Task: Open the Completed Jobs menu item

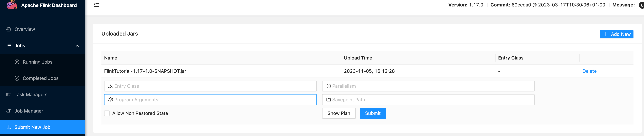Action: [x=41, y=78]
